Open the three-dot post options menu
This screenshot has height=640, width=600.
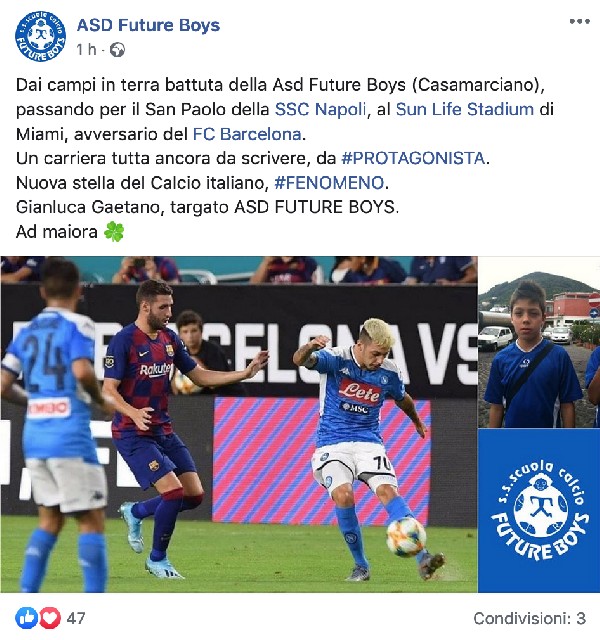point(580,22)
